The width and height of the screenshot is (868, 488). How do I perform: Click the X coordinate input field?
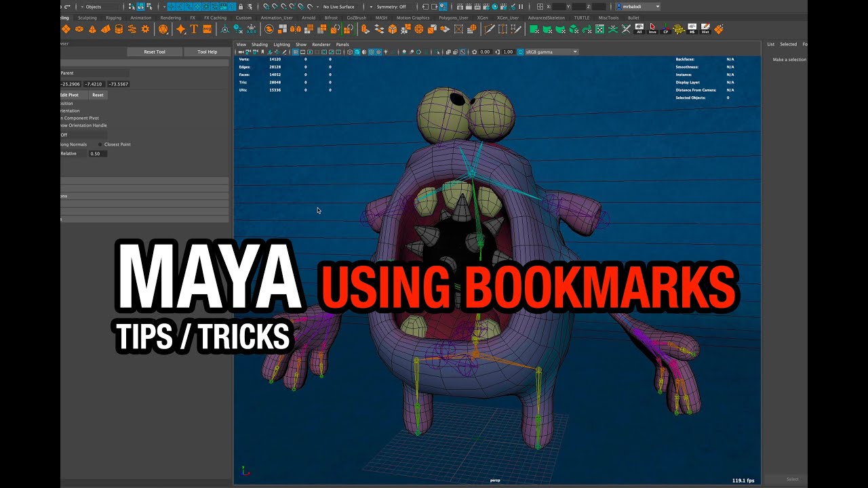click(559, 7)
